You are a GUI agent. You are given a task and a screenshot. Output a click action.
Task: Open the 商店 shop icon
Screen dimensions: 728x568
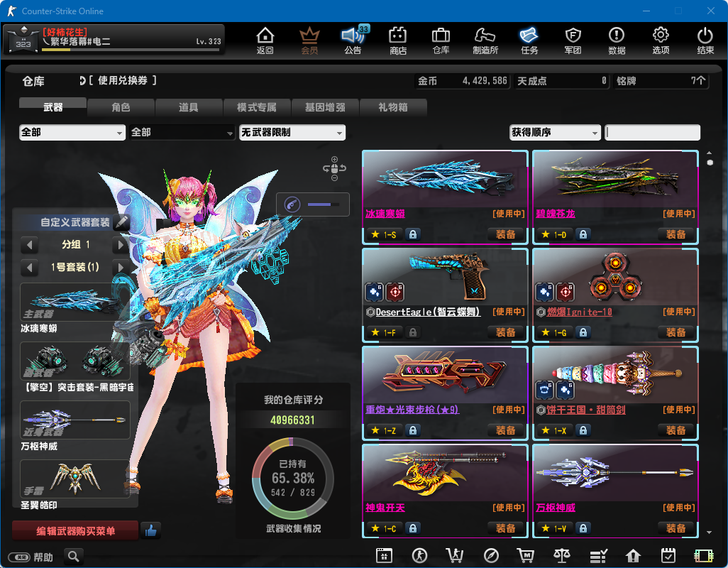tap(397, 40)
